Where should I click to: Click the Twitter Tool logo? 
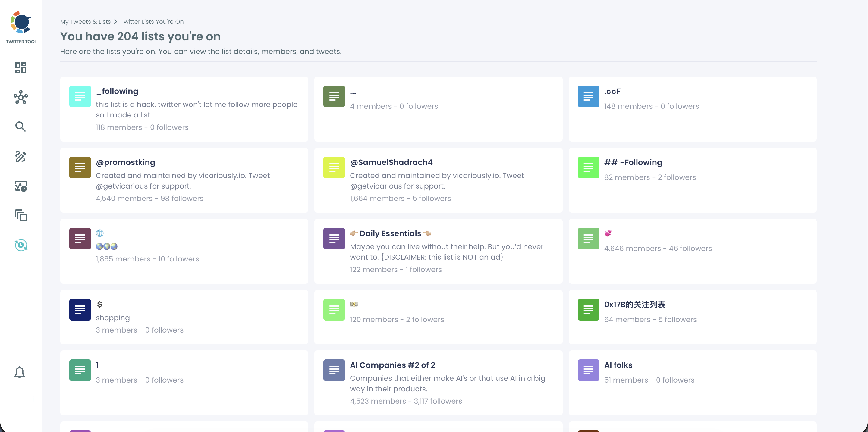click(21, 23)
